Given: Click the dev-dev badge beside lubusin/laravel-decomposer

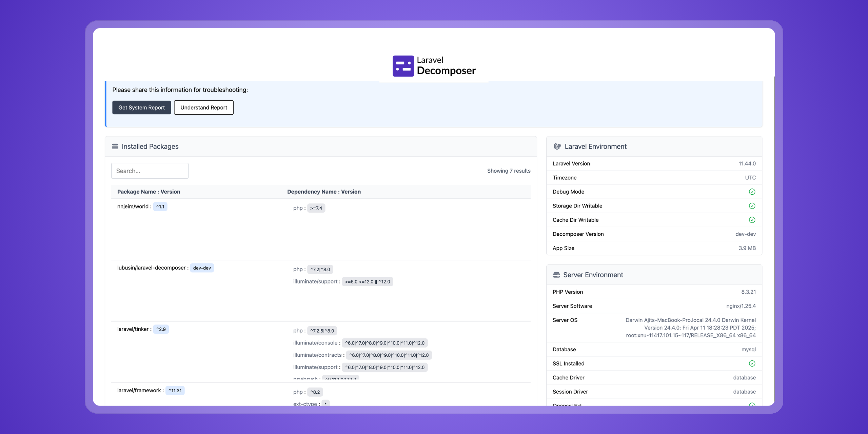Looking at the screenshot, I should click(202, 268).
